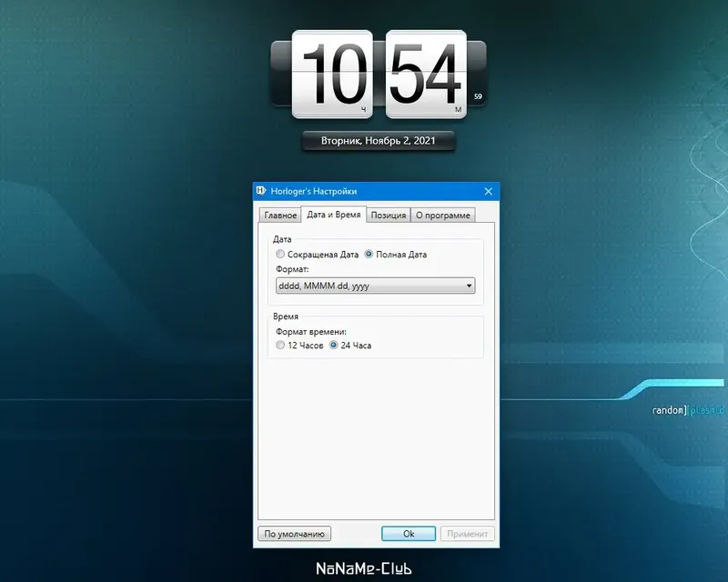Screen dimensions: 728x582
Task: Select the Сокращеная Дата radio button
Action: 280,255
